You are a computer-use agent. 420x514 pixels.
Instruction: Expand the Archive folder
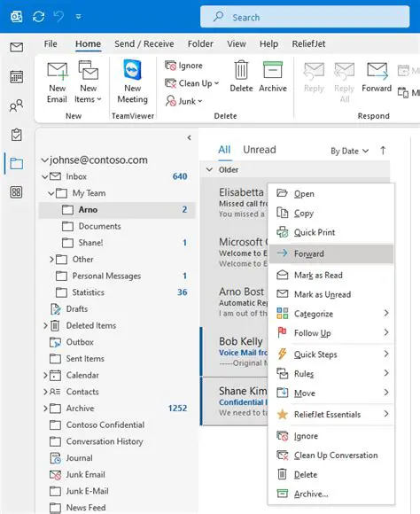45,409
